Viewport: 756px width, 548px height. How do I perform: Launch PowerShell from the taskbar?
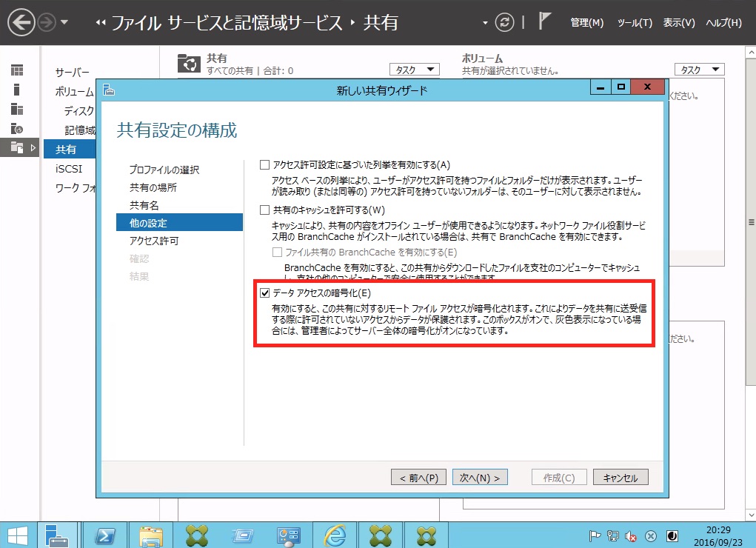pos(105,535)
